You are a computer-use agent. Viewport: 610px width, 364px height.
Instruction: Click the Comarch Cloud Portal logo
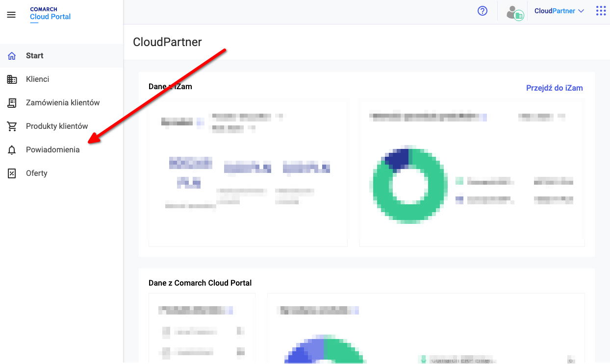pos(50,14)
